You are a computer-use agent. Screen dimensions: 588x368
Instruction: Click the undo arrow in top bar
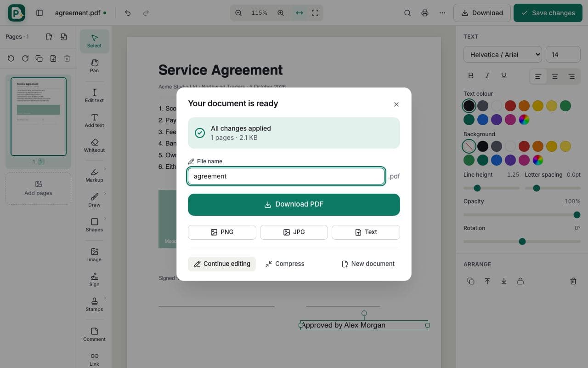128,13
